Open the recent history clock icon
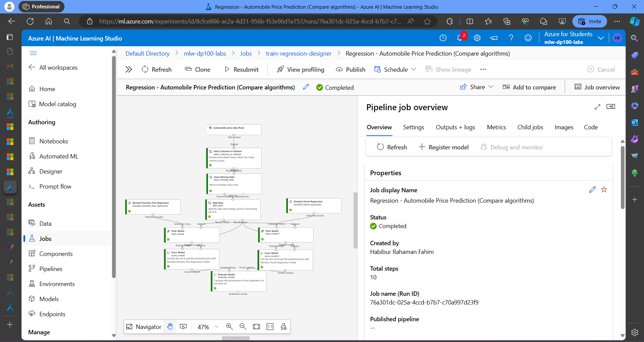 point(443,38)
